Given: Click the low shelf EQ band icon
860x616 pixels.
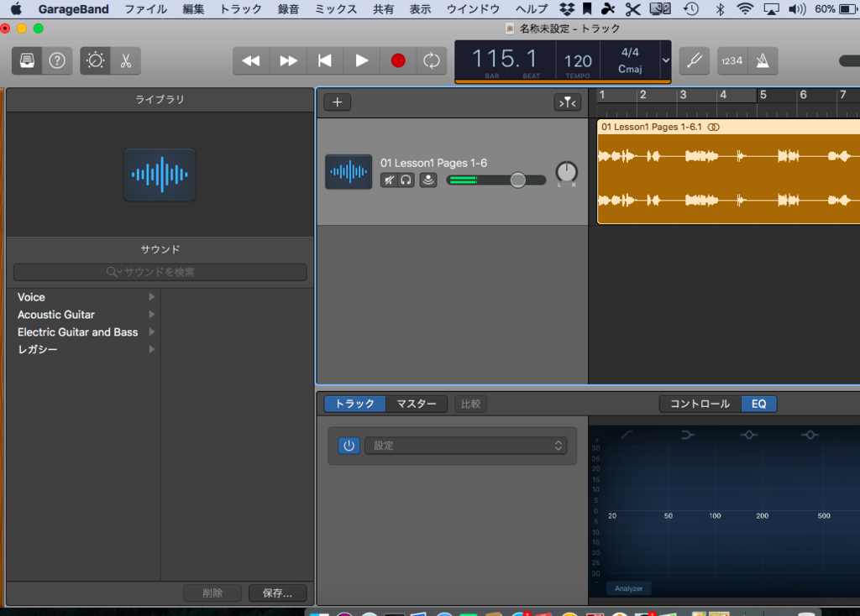Looking at the screenshot, I should (x=687, y=435).
